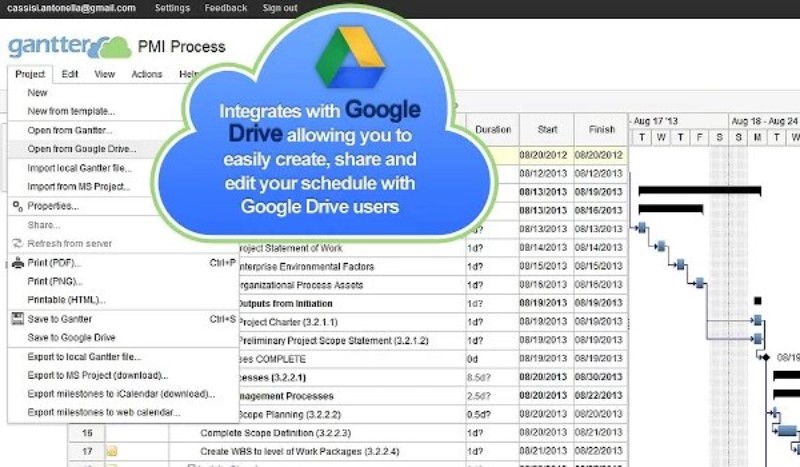
Task: Select Save to Google Drive
Action: [x=71, y=338]
